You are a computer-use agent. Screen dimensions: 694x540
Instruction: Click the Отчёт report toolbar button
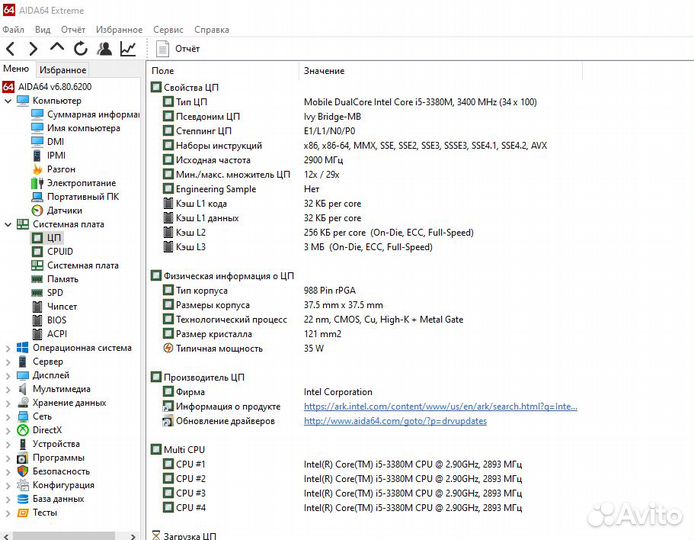(x=178, y=49)
